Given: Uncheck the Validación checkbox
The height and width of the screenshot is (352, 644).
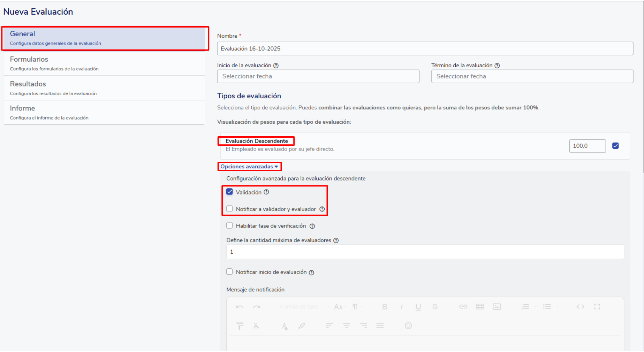Looking at the screenshot, I should (229, 192).
